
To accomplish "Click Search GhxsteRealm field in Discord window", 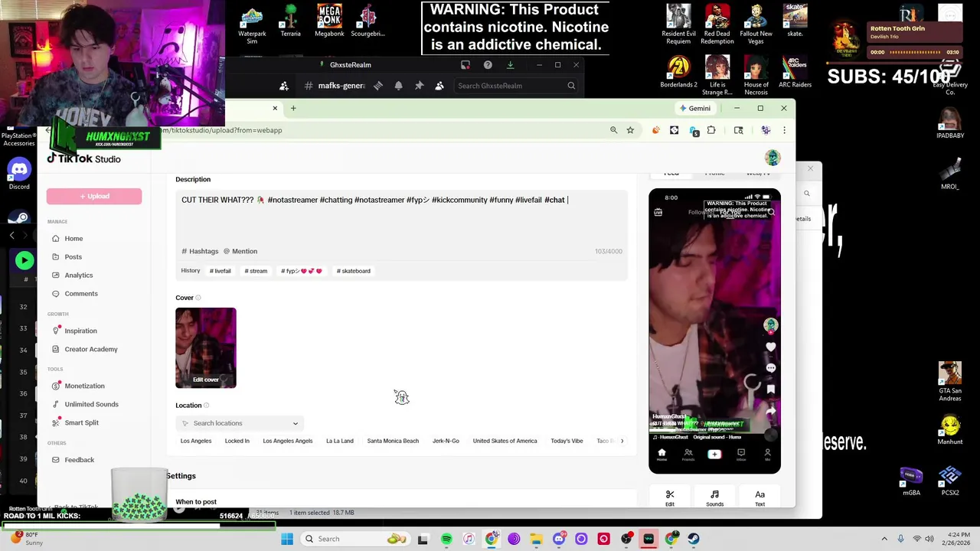I will pyautogui.click(x=515, y=86).
